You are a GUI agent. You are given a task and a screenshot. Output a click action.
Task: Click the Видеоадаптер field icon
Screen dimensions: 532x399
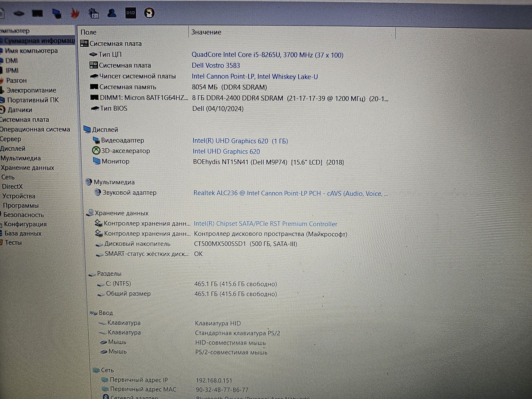point(96,140)
